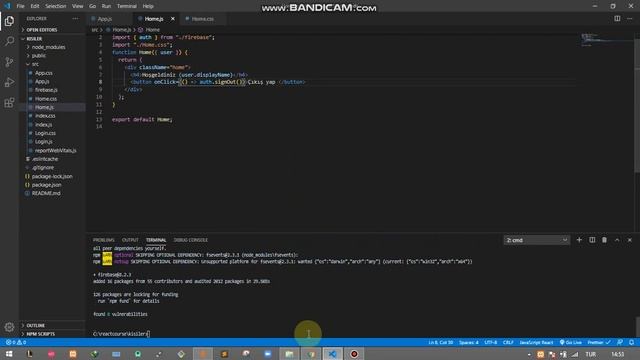Change language mode JavaScript React
Viewport: 640px width, 360px height.
[x=536, y=342]
